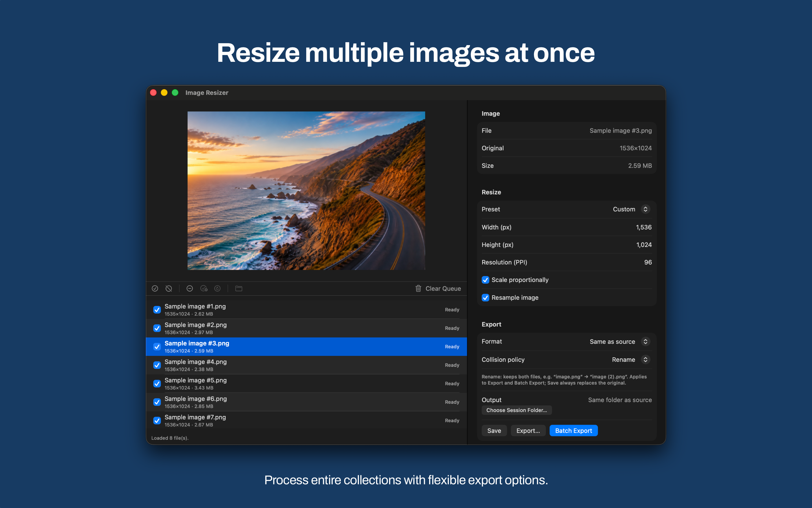Click the folder icon in queue toolbar
This screenshot has width=812, height=508.
pyautogui.click(x=239, y=289)
